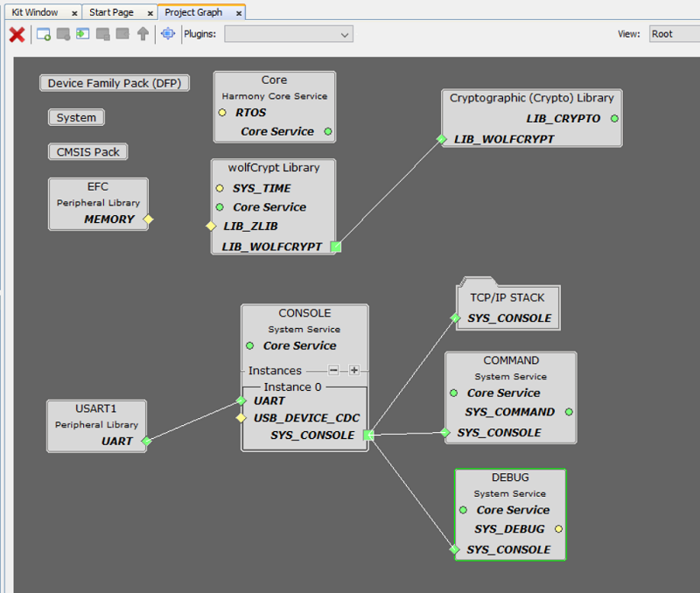Viewport: 700px width, 593px height.
Task: Click the green LIB_WOLFCRYPT square on wolfCrypt Library
Action: click(x=336, y=247)
